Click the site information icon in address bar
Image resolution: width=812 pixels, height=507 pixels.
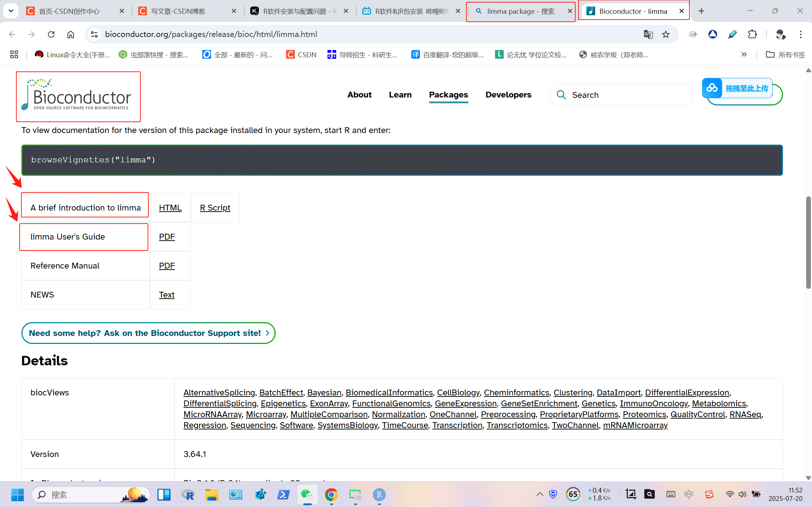(x=94, y=34)
